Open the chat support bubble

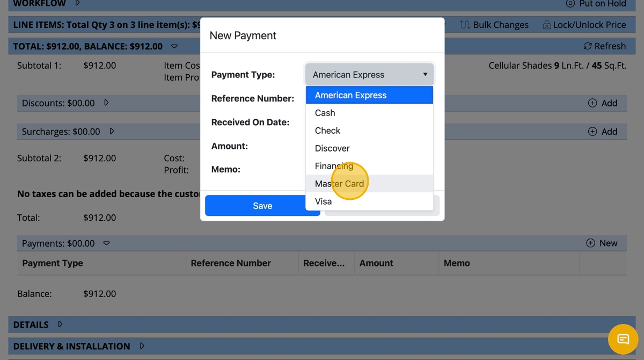click(623, 339)
